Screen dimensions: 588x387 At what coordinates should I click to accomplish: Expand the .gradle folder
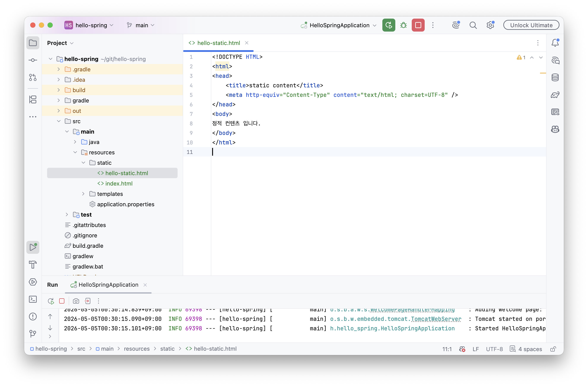(x=59, y=69)
